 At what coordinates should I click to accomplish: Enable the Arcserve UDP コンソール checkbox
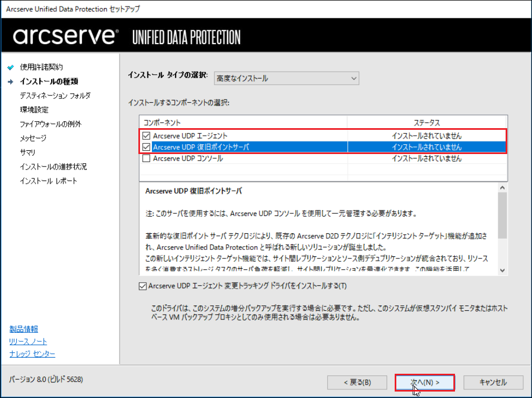(x=146, y=158)
